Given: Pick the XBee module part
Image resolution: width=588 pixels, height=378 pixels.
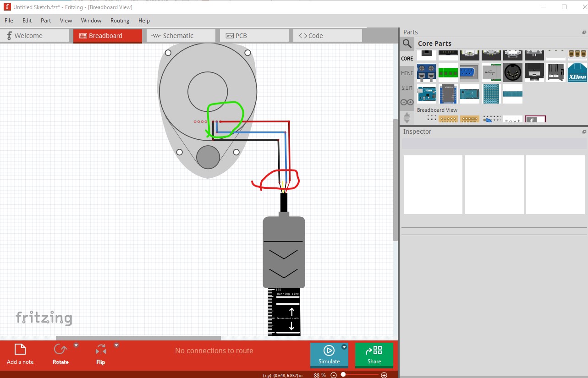Looking at the screenshot, I should [577, 72].
